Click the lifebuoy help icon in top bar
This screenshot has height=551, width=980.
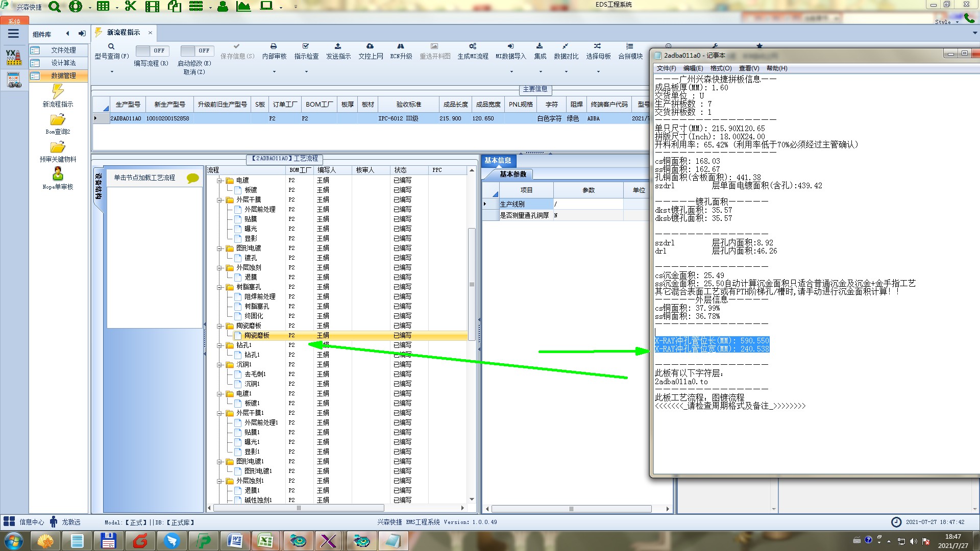(76, 7)
